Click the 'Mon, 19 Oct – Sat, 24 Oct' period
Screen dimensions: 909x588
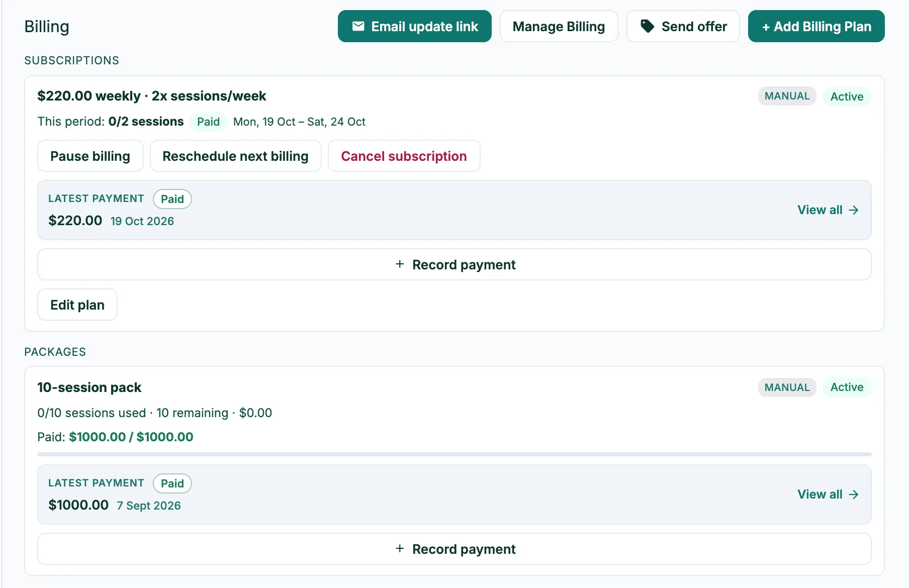coord(299,122)
